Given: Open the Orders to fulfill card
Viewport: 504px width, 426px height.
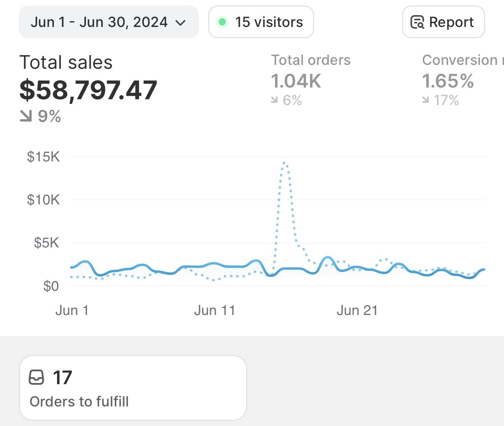Looking at the screenshot, I should (x=133, y=388).
